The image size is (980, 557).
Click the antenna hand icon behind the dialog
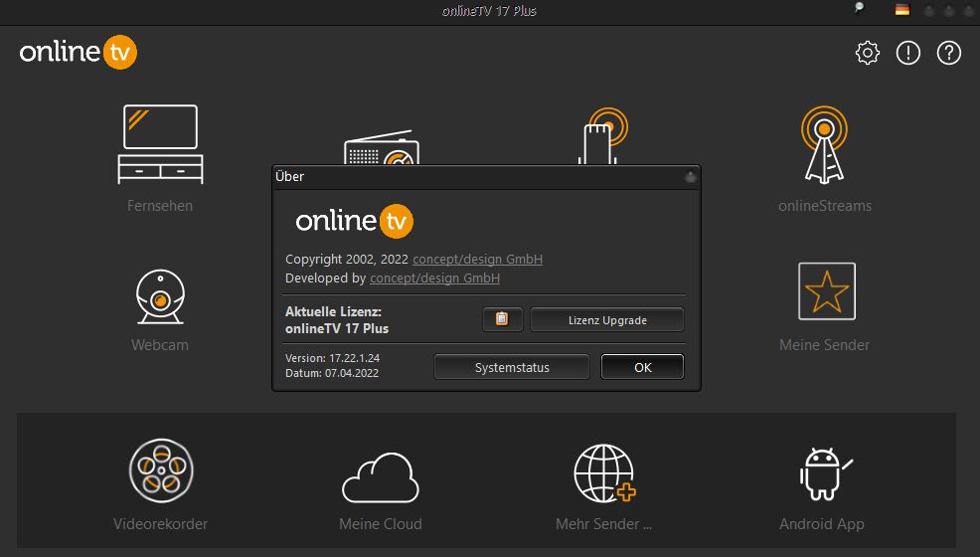click(602, 136)
